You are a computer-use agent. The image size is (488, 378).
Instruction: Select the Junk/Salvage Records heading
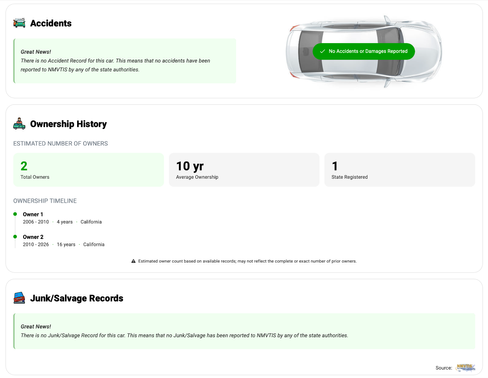click(77, 298)
